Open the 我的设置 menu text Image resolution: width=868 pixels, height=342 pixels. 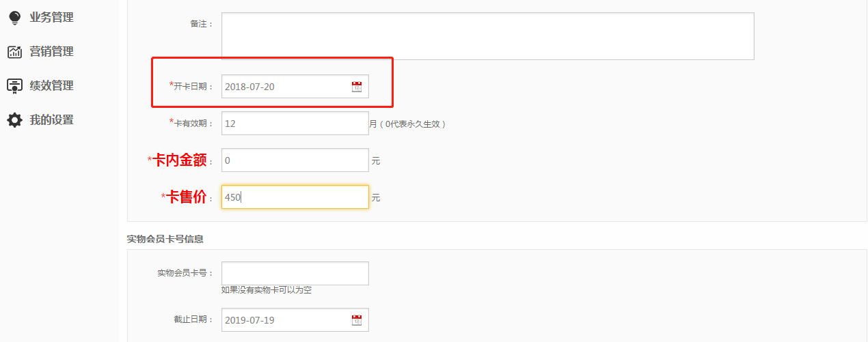51,120
